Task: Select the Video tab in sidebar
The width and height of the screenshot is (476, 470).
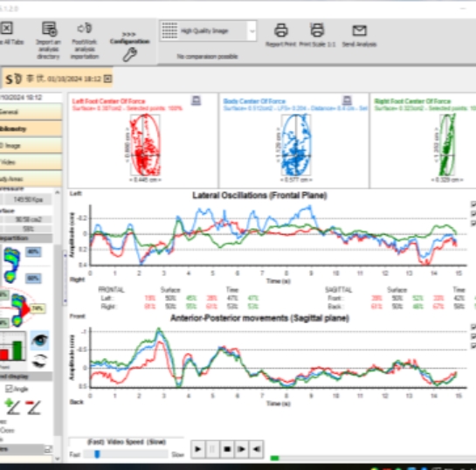Action: (x=31, y=162)
